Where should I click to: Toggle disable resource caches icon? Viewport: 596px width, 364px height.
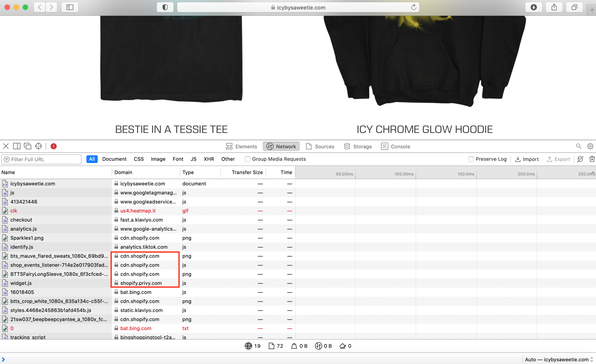tap(580, 159)
